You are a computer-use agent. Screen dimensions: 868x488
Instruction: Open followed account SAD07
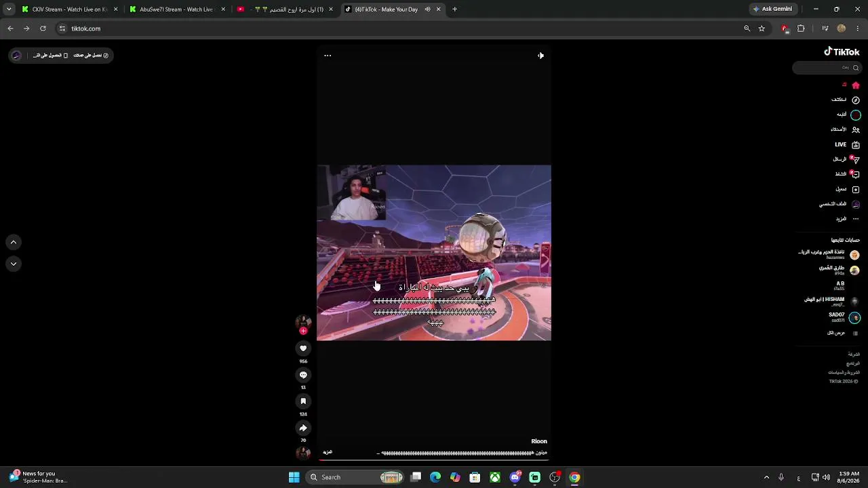(844, 317)
